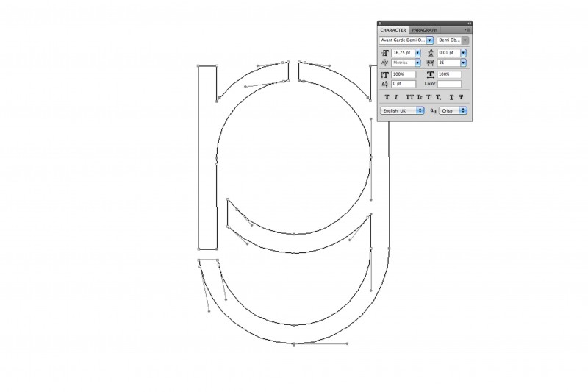Click the text Color swatch
The image size is (588, 392).
click(450, 84)
